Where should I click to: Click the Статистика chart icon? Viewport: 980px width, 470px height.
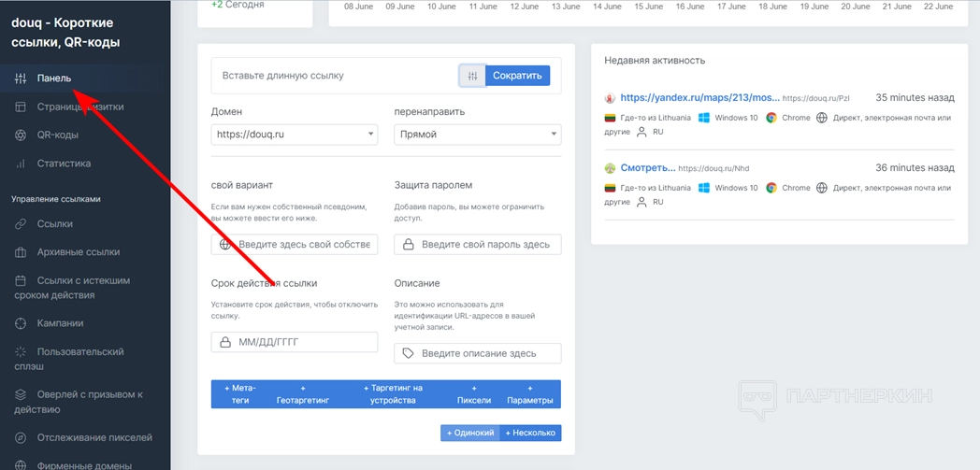click(20, 164)
